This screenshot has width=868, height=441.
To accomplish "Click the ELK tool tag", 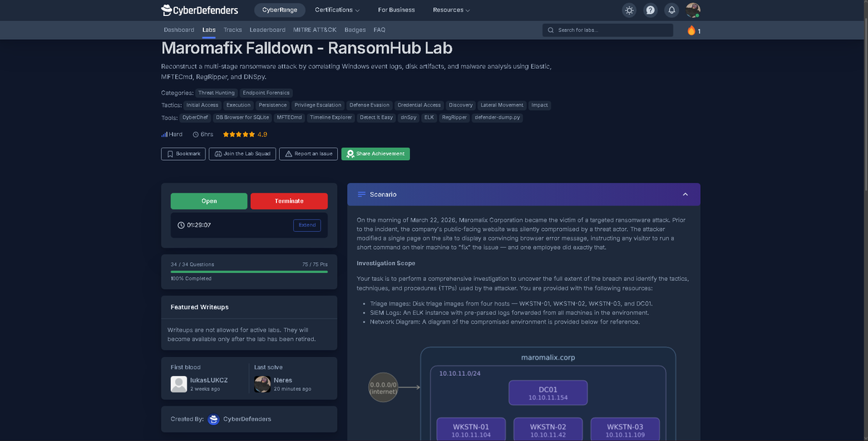I will (429, 117).
